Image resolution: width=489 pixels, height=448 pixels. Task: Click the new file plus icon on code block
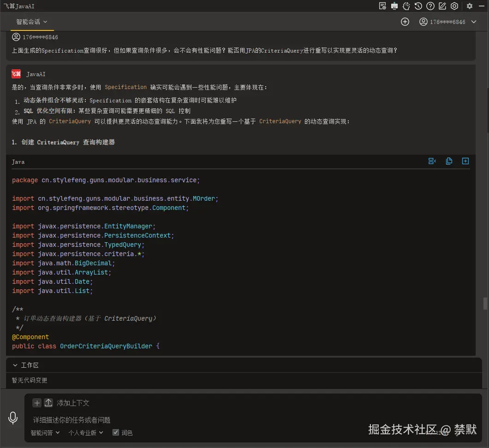click(x=465, y=161)
